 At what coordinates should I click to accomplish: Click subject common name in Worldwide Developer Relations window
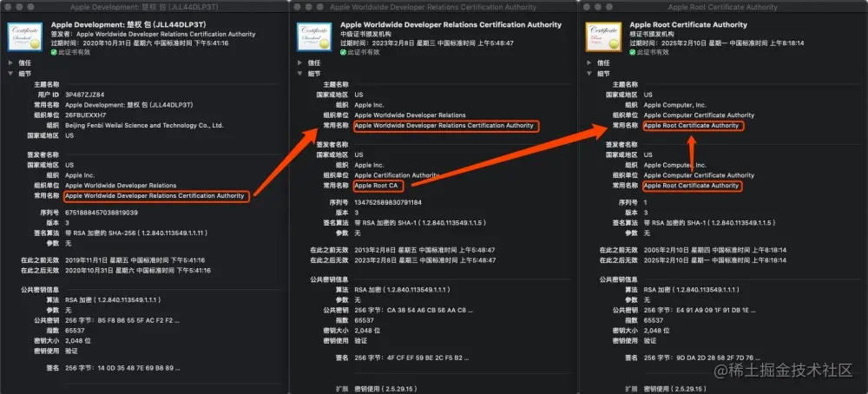click(x=444, y=126)
